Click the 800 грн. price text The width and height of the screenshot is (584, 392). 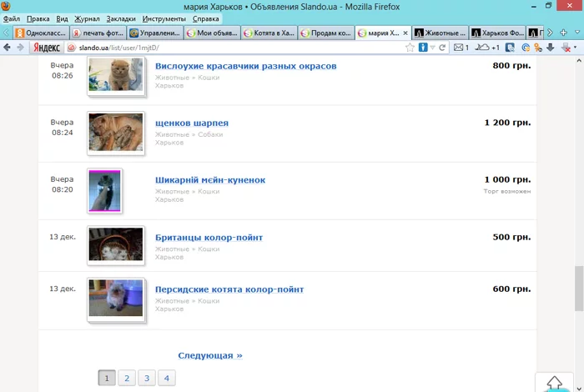tap(511, 66)
